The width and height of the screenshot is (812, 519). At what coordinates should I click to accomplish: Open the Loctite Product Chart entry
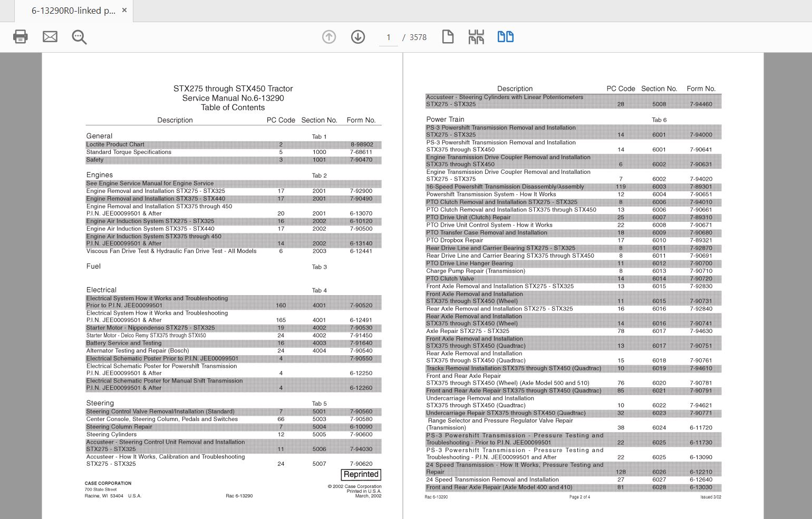(x=115, y=144)
